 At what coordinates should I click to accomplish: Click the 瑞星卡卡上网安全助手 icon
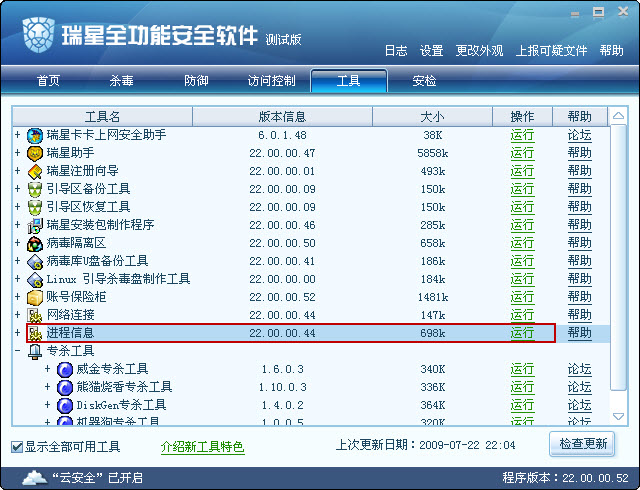pyautogui.click(x=35, y=136)
